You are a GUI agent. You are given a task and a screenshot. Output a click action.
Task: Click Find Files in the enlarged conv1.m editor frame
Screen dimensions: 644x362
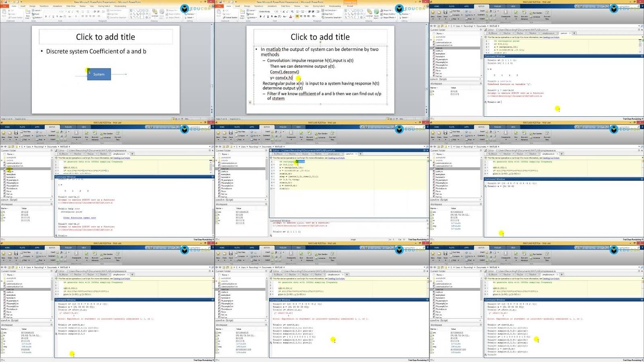240,131
